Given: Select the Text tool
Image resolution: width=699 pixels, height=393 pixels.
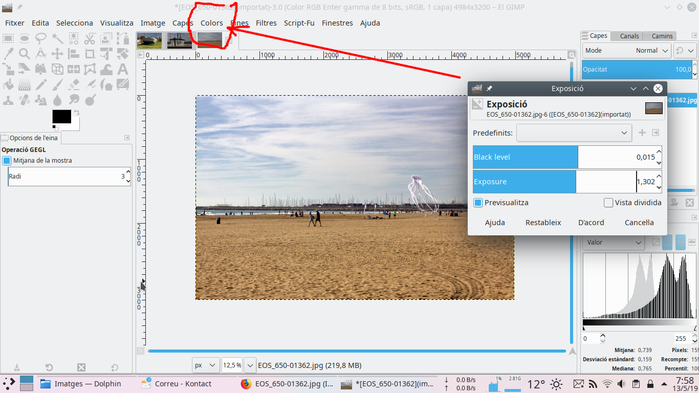Looking at the screenshot, I should pos(123,69).
